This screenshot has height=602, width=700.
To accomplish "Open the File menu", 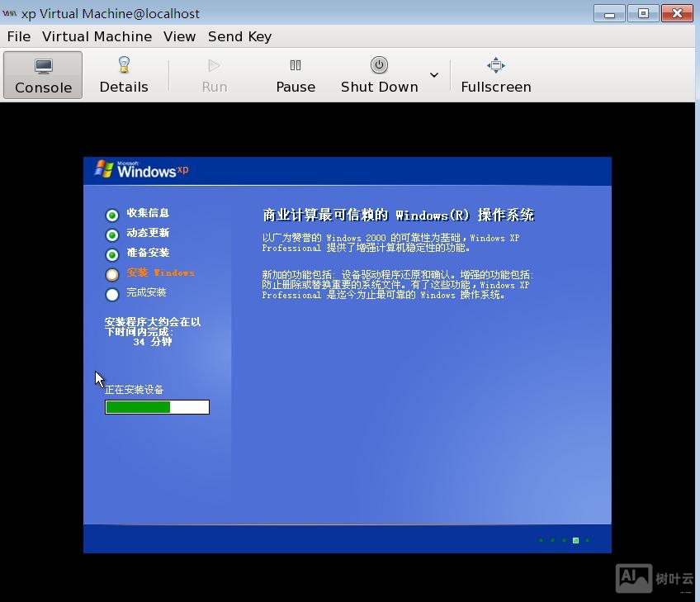I will pos(18,36).
